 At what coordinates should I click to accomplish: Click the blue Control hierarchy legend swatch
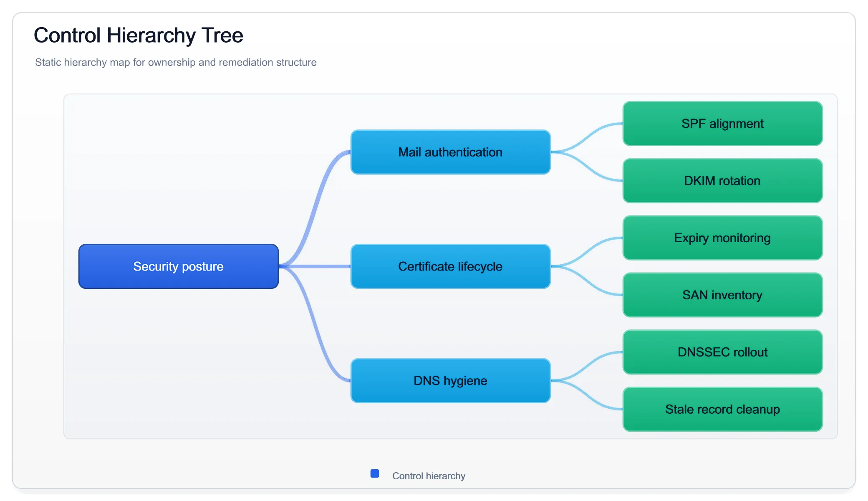pyautogui.click(x=375, y=473)
